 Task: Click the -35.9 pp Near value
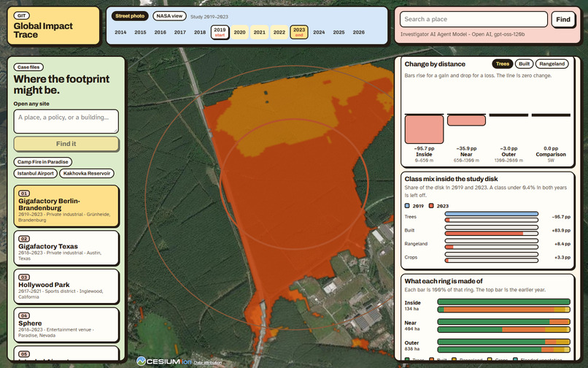click(x=466, y=148)
